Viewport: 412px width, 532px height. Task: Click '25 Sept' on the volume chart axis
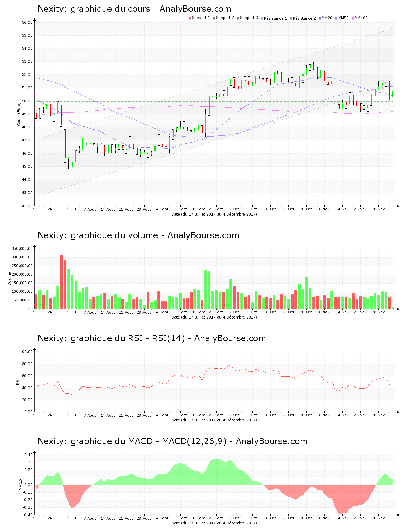tap(216, 312)
